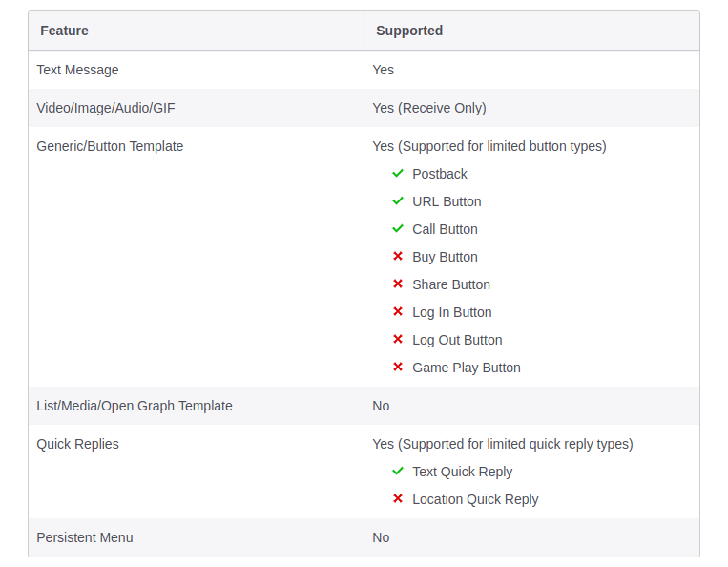Click the red cross next to Log Out Button
The width and height of the screenshot is (728, 567).
coord(398,340)
